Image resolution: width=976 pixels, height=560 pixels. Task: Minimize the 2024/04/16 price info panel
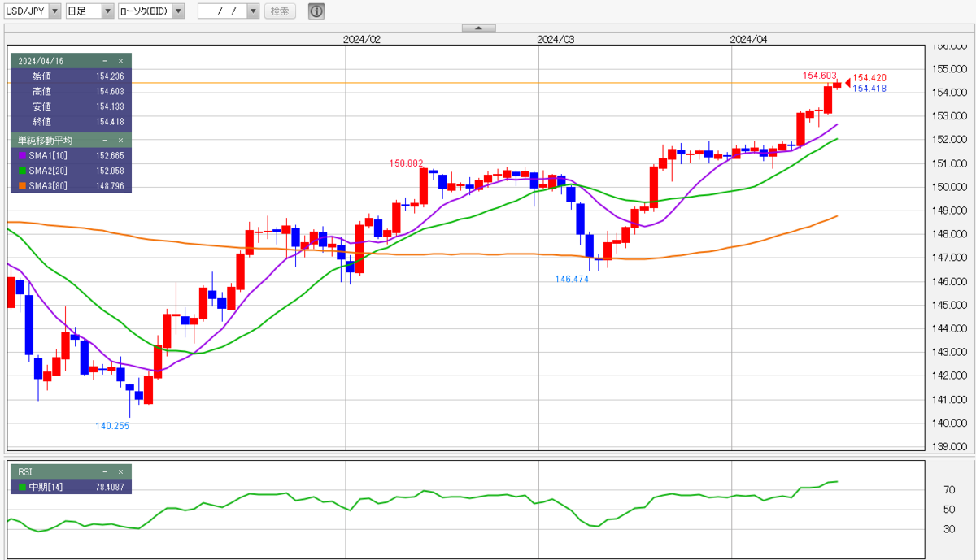106,61
